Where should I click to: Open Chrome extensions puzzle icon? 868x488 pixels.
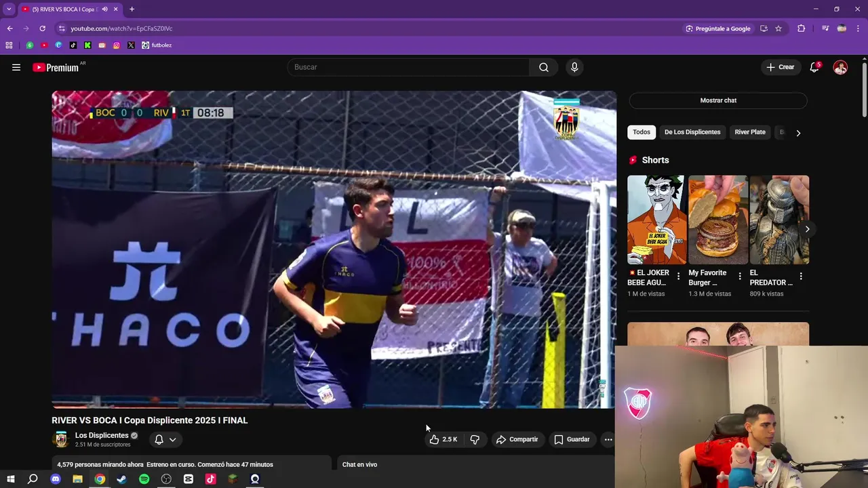tap(801, 28)
